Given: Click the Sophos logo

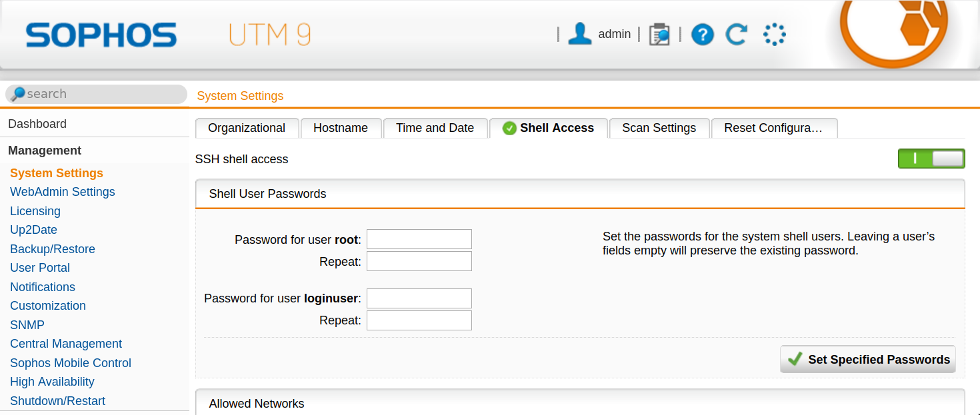Looking at the screenshot, I should (101, 35).
